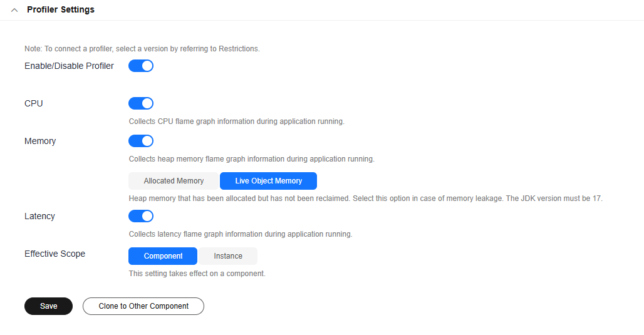This screenshot has width=644, height=335.
Task: Click the Effective Scope label
Action: [x=55, y=254]
